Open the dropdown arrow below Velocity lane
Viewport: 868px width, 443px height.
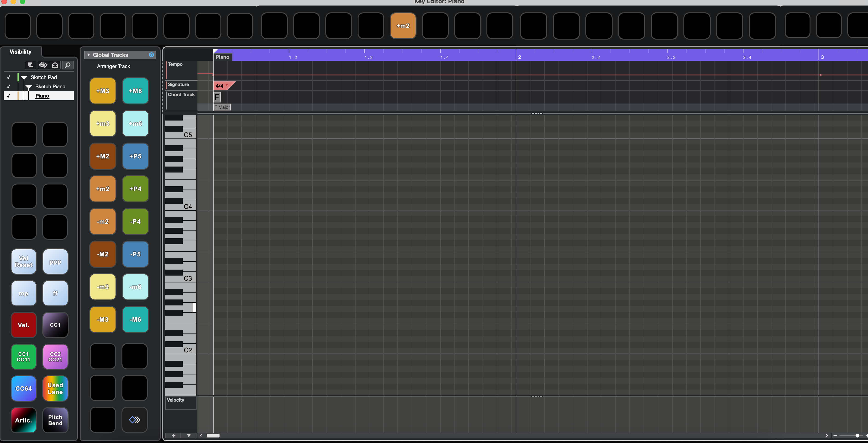coord(189,436)
